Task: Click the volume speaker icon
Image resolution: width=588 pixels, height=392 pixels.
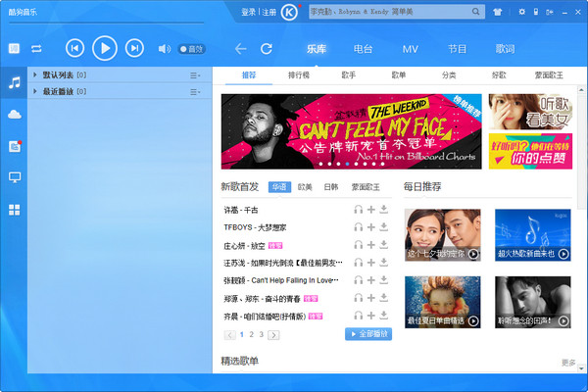Action: point(165,49)
